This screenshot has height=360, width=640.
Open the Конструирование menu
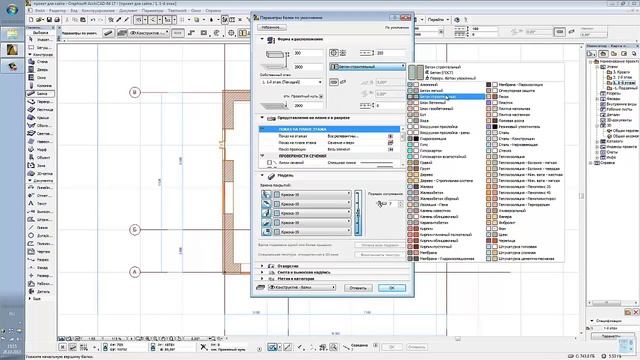pyautogui.click(x=98, y=11)
